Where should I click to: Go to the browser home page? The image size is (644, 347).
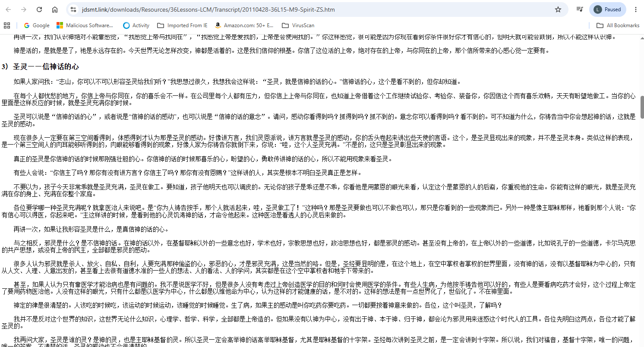pos(55,9)
